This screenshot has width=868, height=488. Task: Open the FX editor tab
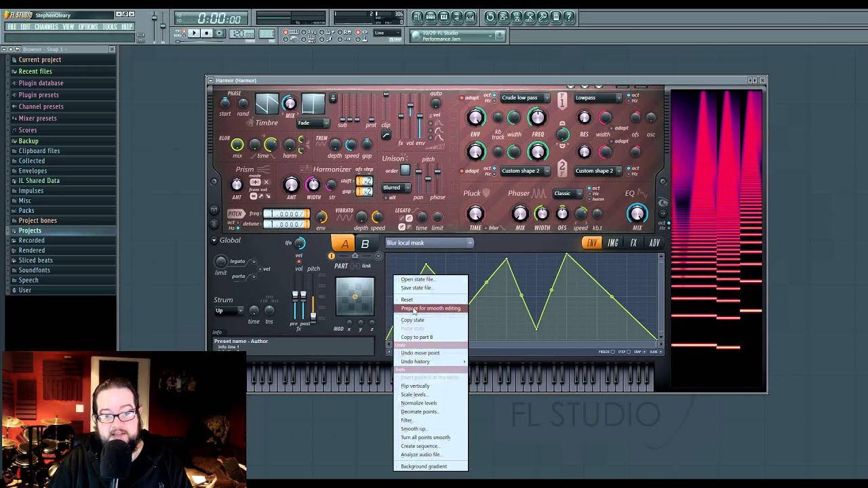(x=633, y=243)
